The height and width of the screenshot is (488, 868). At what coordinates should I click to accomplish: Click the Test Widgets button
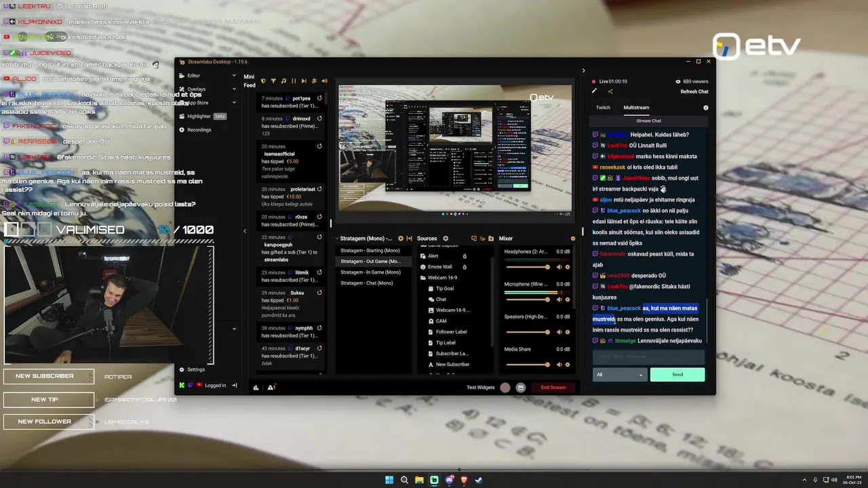(x=481, y=388)
